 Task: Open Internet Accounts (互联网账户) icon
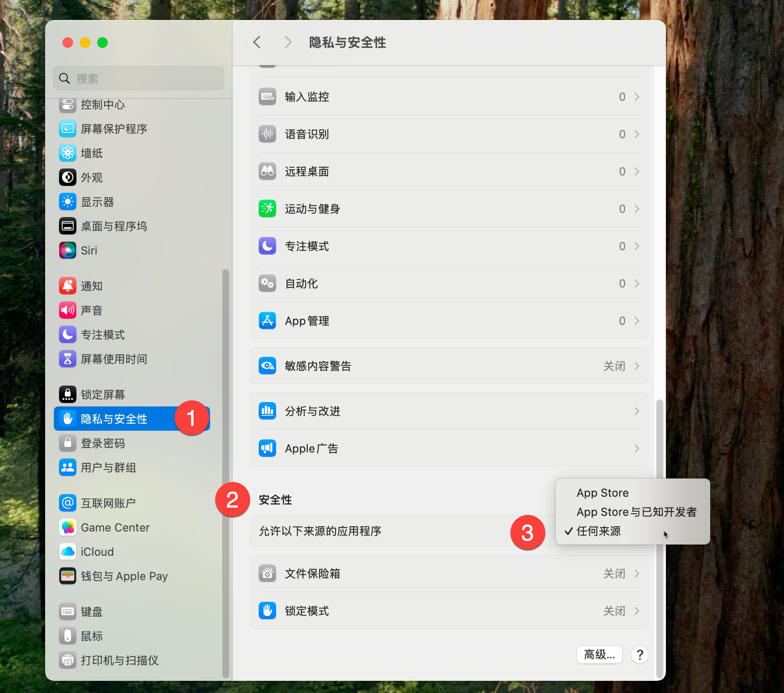click(x=68, y=503)
